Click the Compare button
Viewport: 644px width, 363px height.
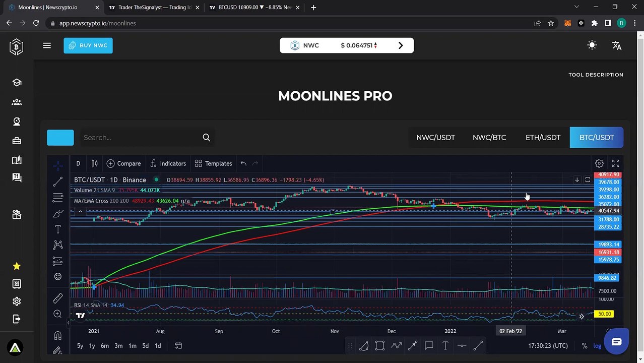[x=123, y=163]
